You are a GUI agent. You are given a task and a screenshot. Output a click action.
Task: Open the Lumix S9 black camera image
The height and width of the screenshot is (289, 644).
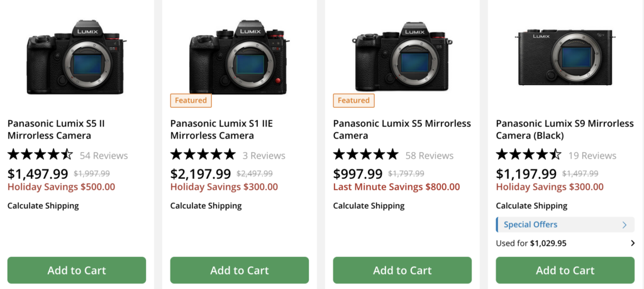[x=565, y=57]
